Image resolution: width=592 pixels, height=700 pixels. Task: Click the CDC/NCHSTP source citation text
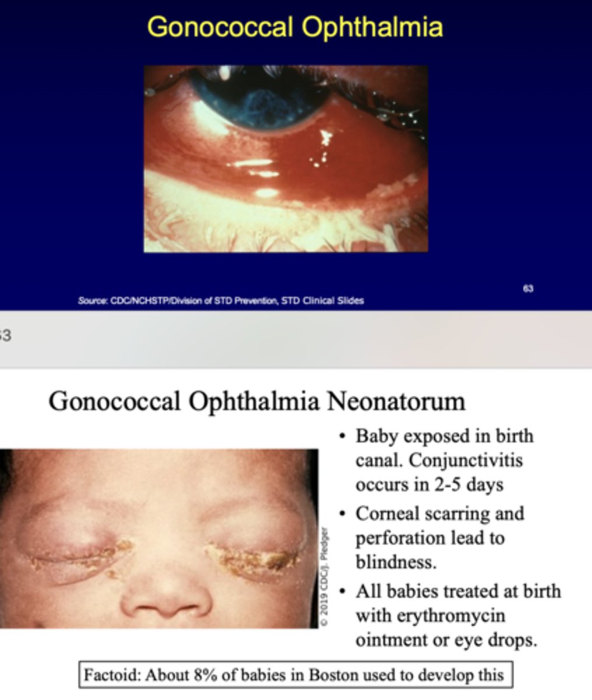(x=220, y=300)
